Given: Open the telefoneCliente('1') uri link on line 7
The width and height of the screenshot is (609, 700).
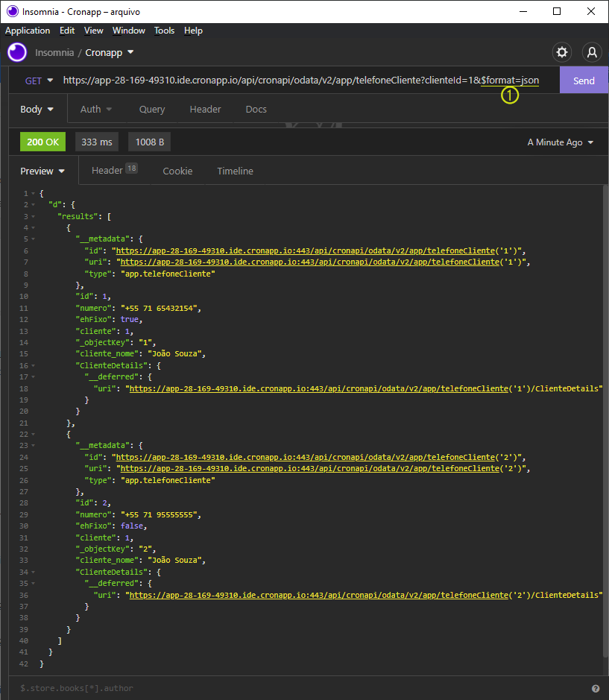Looking at the screenshot, I should point(310,262).
